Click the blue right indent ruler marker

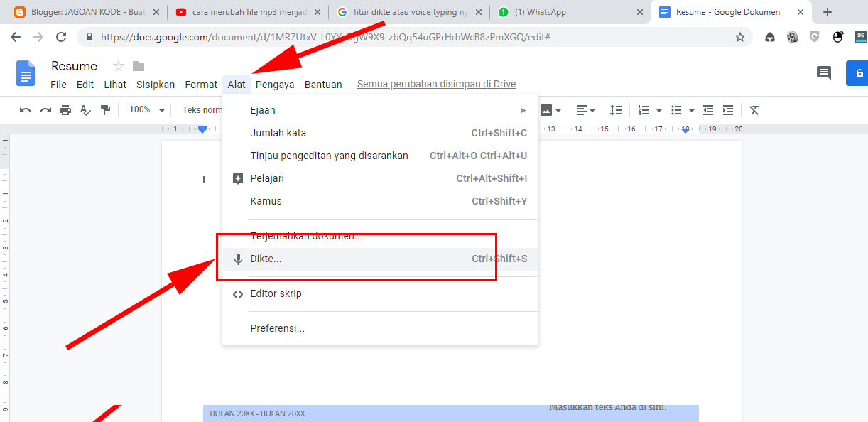click(685, 130)
